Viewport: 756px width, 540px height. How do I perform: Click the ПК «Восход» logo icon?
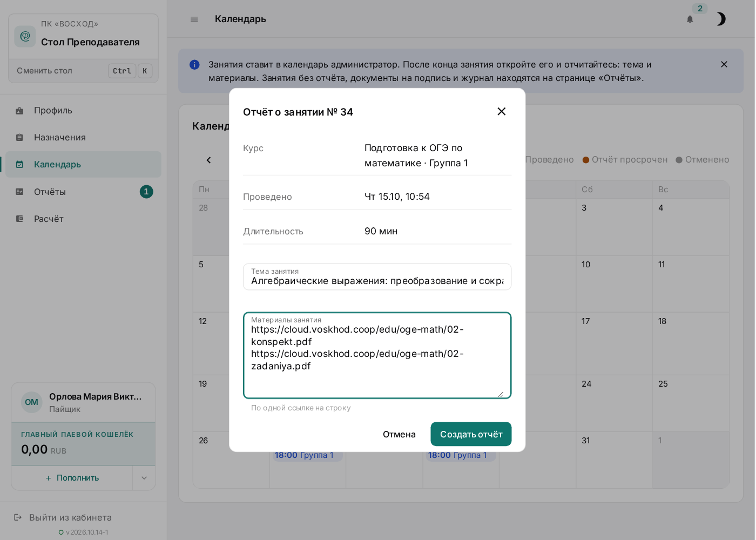coord(25,36)
